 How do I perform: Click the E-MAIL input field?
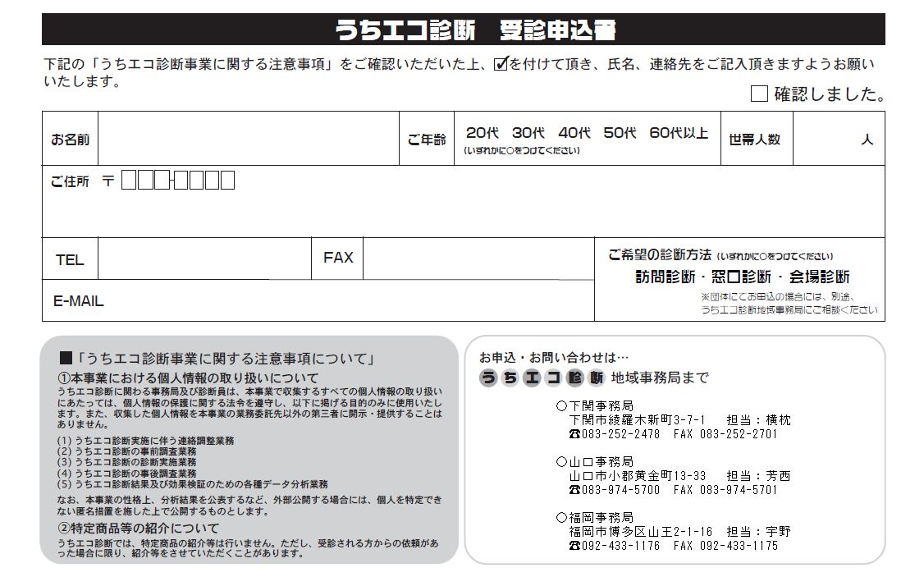tap(349, 300)
